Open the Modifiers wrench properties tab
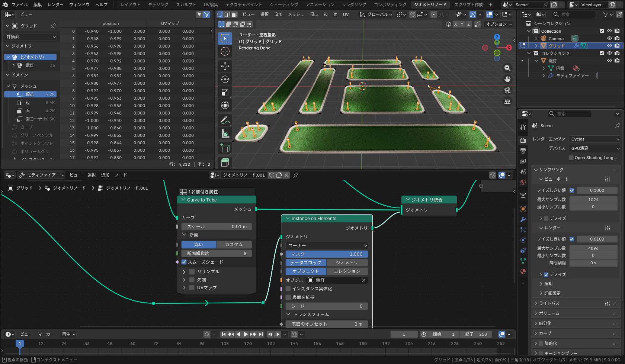This screenshot has height=364, width=625. (523, 219)
